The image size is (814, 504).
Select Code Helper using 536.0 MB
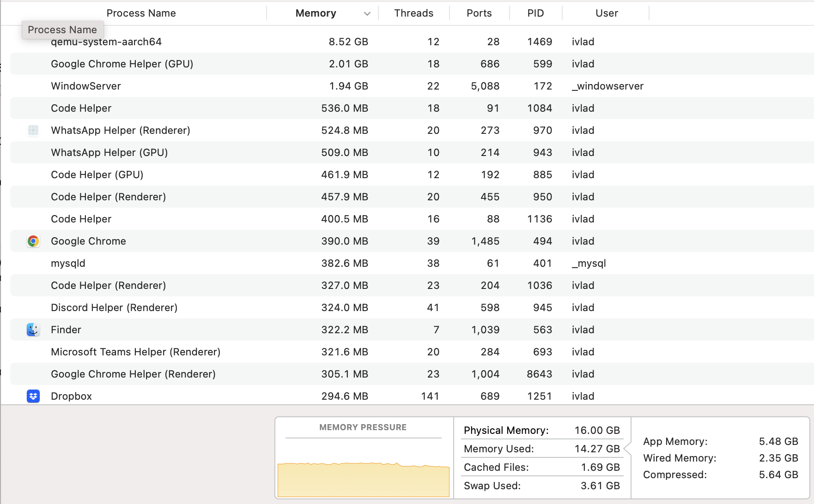pos(412,108)
